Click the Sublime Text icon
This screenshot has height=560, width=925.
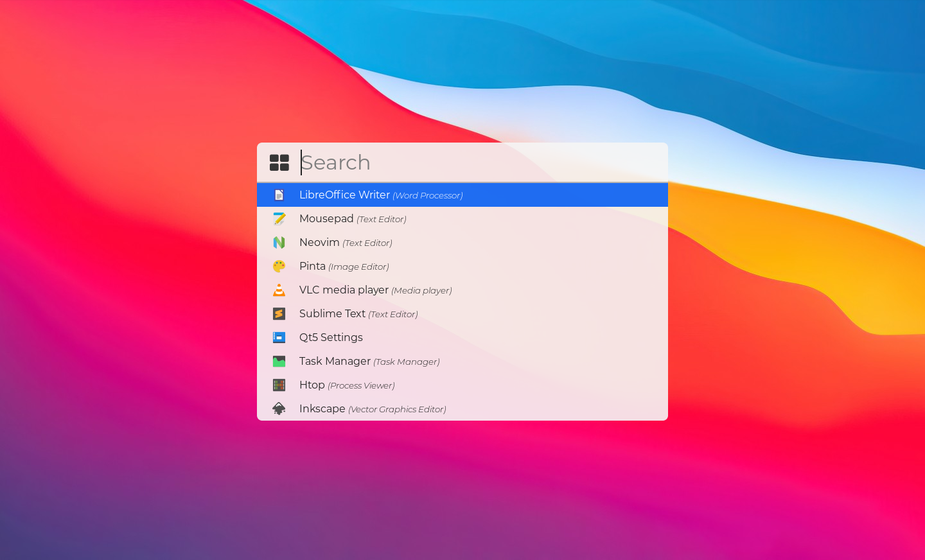click(x=279, y=313)
